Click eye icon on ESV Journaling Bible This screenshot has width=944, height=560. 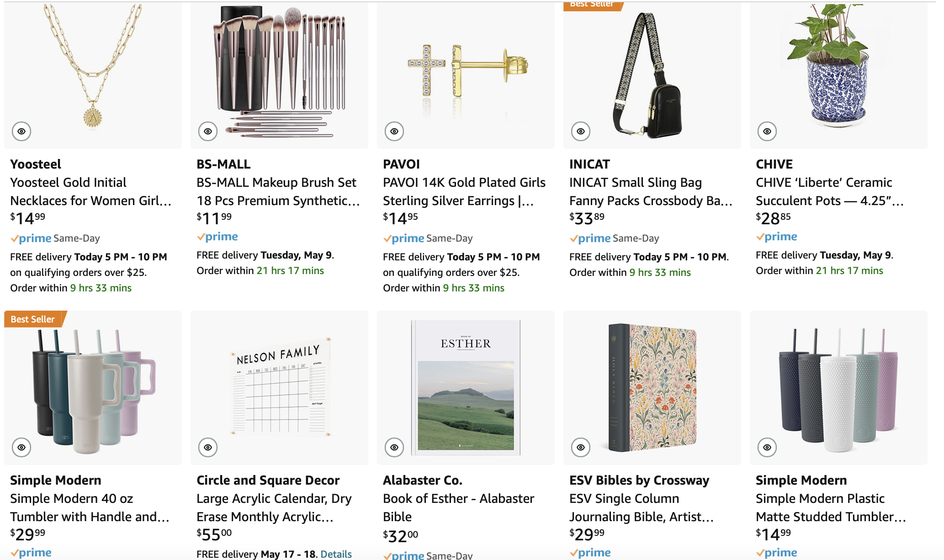[x=581, y=448]
